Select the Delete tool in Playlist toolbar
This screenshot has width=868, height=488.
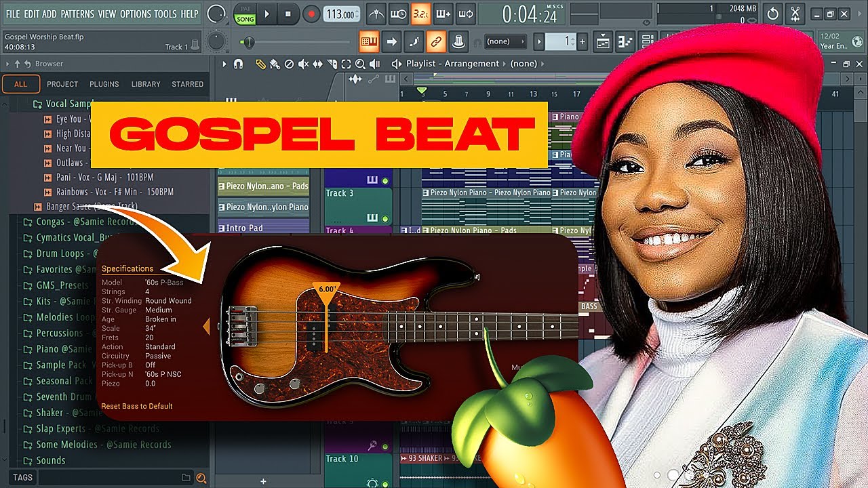click(289, 64)
